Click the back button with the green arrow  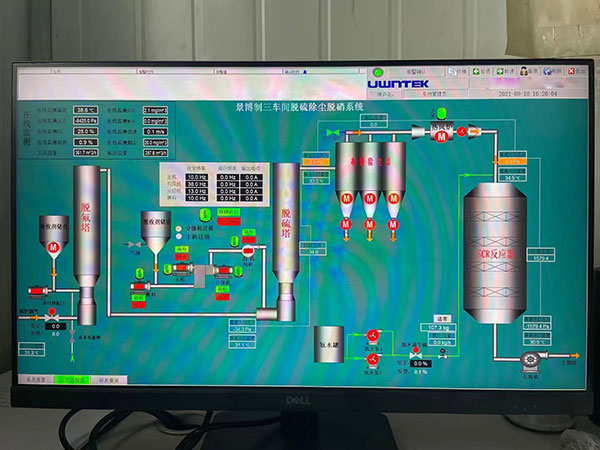coord(482,72)
